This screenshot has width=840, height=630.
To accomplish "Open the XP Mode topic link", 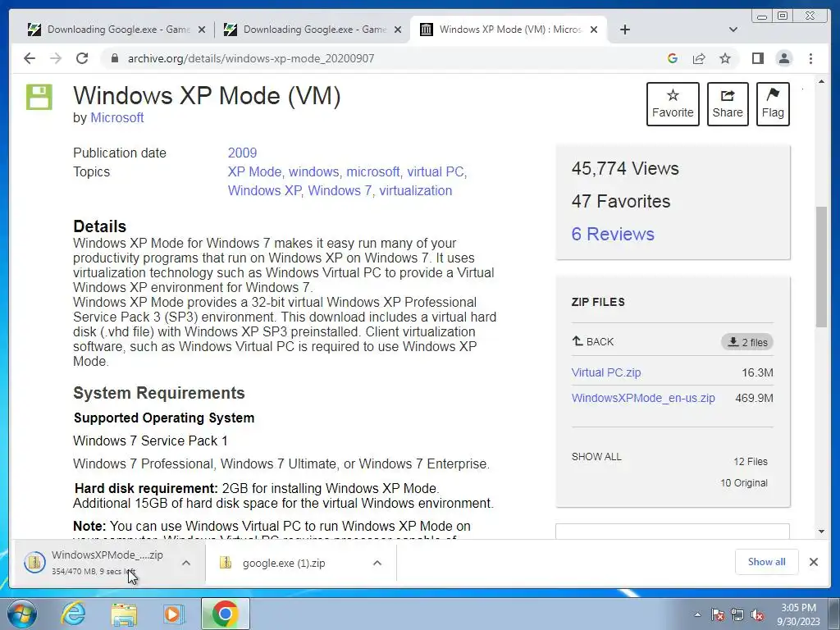I will (254, 172).
